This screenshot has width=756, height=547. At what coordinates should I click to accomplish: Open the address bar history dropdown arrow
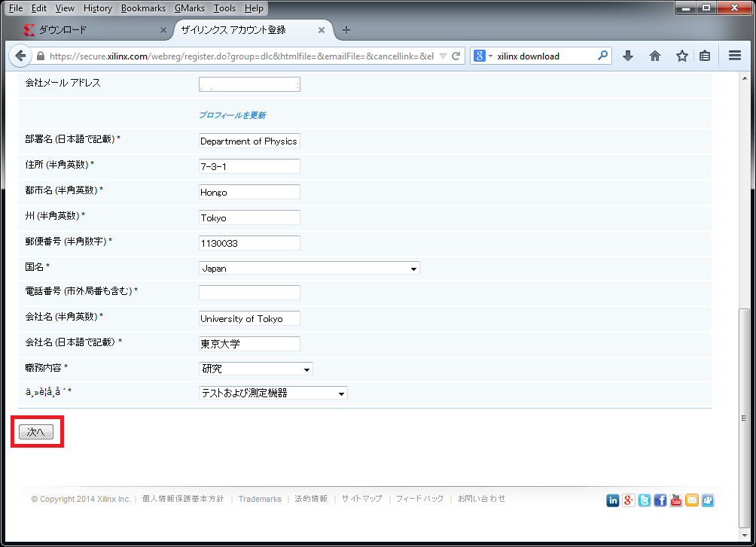(x=443, y=56)
